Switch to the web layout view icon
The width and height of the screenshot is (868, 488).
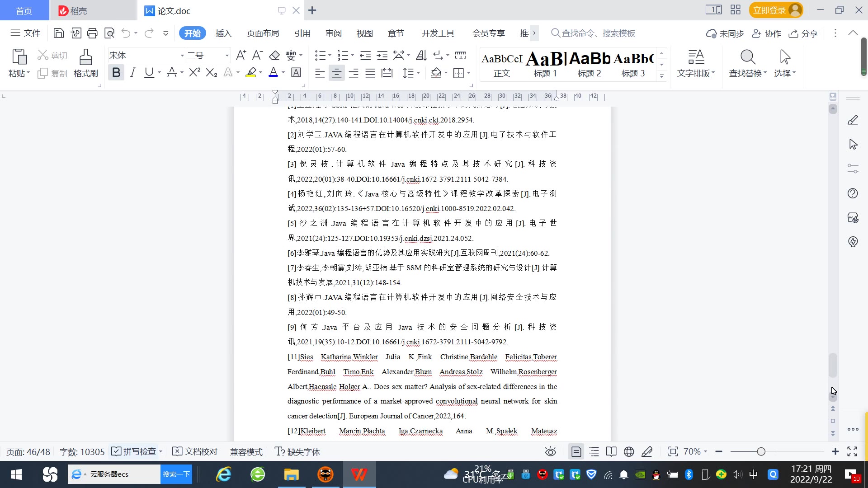tap(629, 452)
